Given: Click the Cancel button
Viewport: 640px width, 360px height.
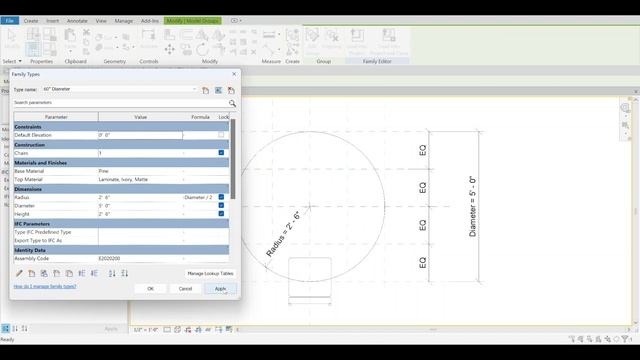Looking at the screenshot, I should coord(185,289).
